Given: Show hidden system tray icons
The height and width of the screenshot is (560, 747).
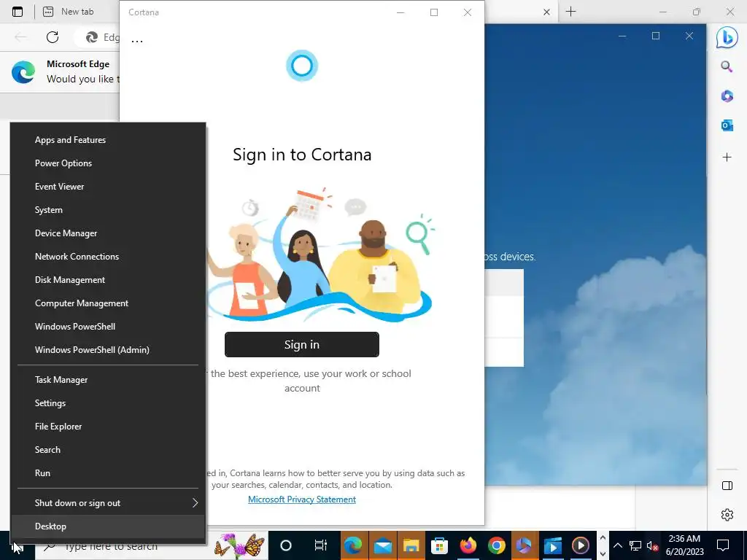Looking at the screenshot, I should coord(617,545).
